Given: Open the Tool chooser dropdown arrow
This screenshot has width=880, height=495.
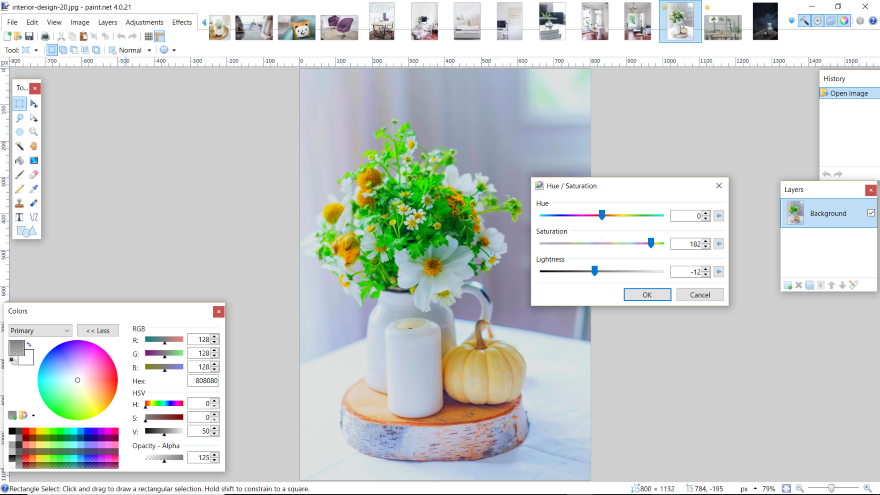Looking at the screenshot, I should [37, 50].
